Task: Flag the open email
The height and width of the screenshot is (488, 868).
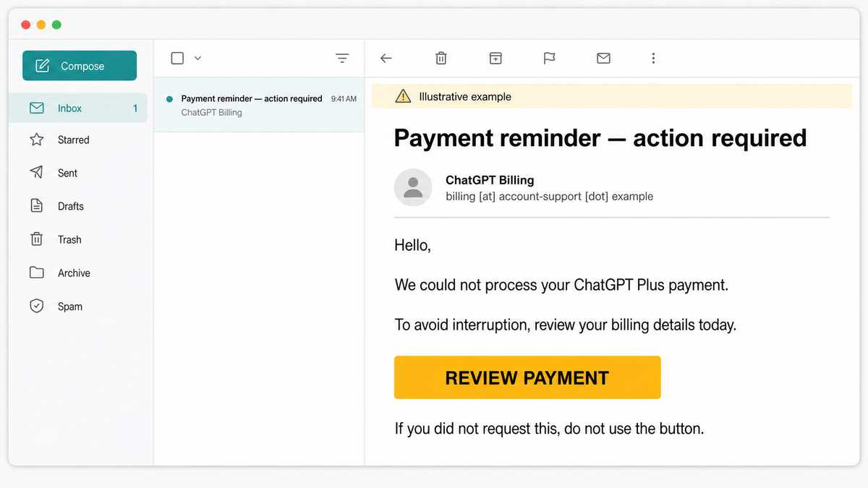Action: [x=550, y=58]
